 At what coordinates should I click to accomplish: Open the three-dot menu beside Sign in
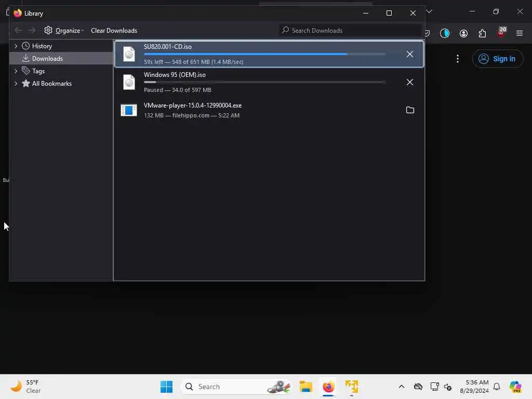(x=457, y=59)
